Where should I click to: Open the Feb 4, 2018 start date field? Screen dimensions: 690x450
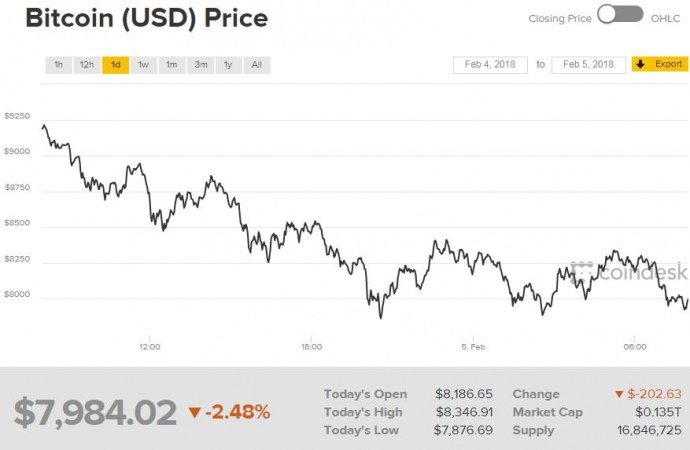click(489, 65)
